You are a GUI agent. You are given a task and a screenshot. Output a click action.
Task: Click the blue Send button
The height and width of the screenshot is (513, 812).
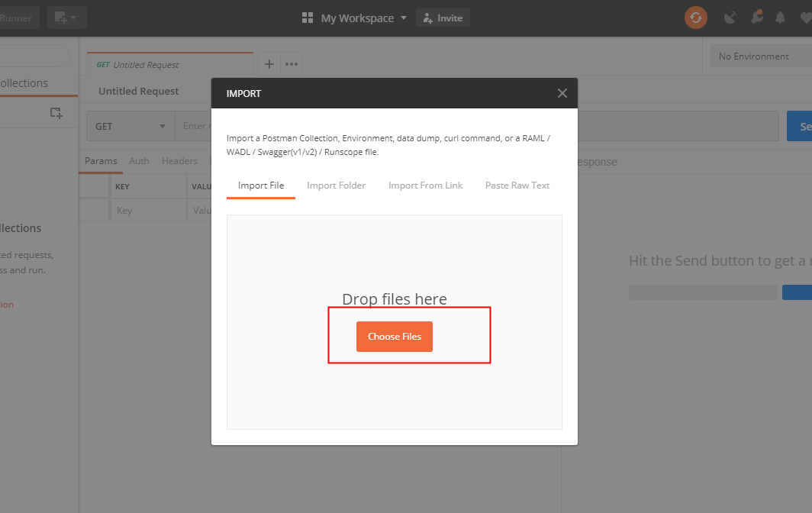800,127
